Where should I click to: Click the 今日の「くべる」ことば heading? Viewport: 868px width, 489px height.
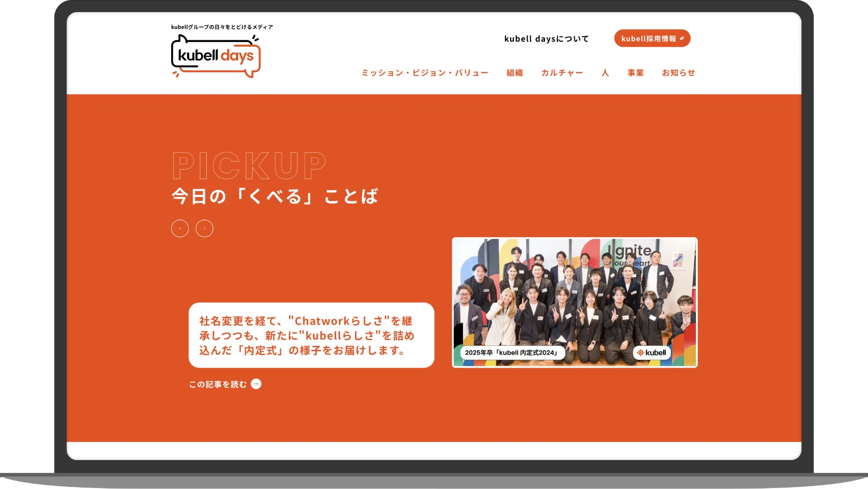[x=275, y=197]
